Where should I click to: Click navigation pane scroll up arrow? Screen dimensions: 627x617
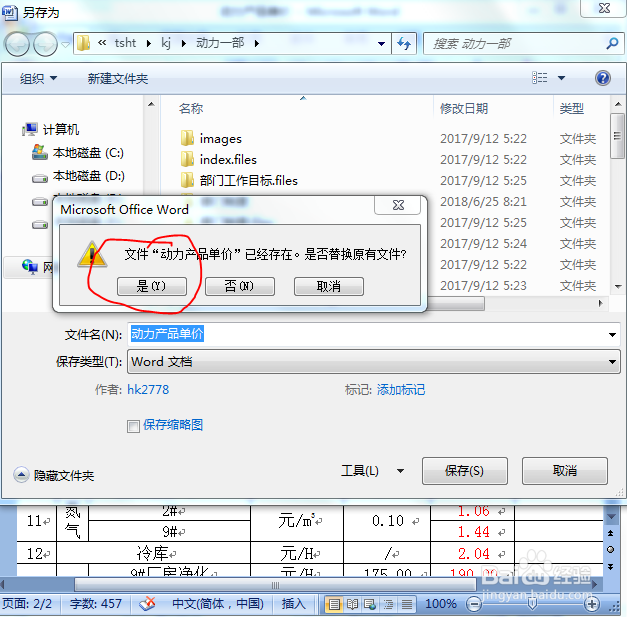click(151, 105)
